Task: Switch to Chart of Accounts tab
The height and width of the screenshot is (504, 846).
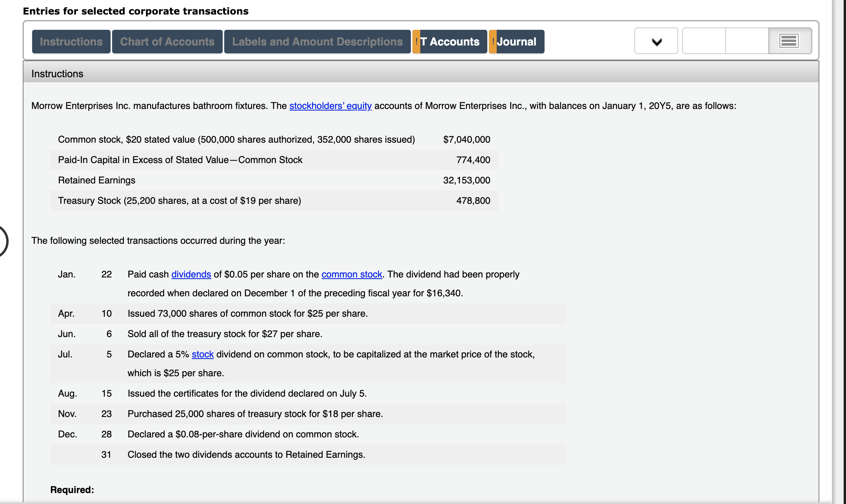Action: (x=167, y=42)
